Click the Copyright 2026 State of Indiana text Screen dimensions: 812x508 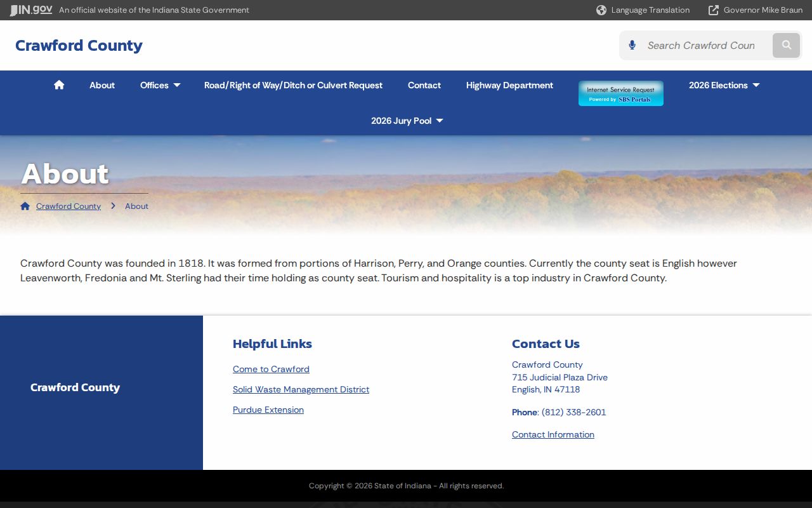point(406,486)
